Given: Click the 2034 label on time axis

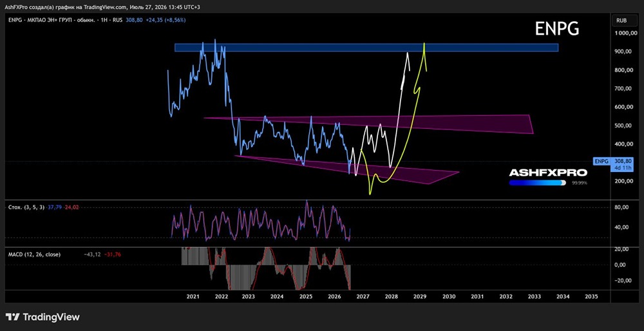Looking at the screenshot, I should [563, 296].
